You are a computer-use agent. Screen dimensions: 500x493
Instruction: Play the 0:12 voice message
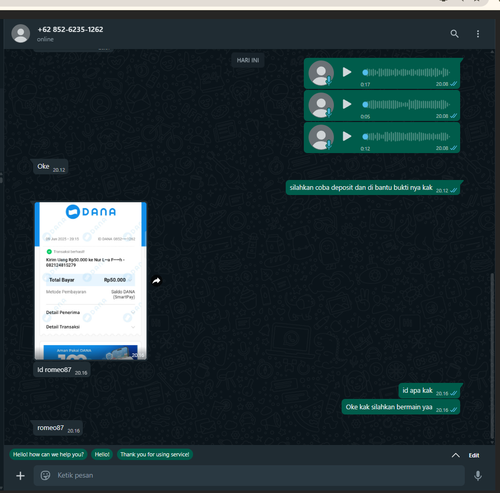point(347,136)
